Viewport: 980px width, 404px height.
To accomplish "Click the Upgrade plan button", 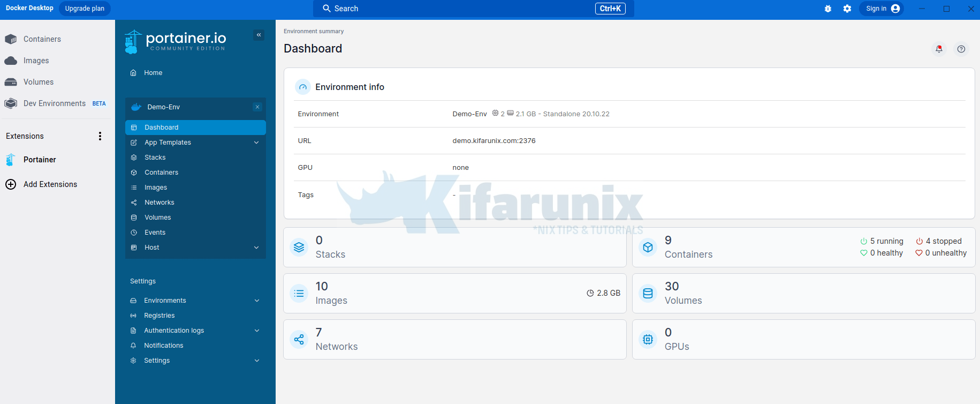I will (x=85, y=9).
